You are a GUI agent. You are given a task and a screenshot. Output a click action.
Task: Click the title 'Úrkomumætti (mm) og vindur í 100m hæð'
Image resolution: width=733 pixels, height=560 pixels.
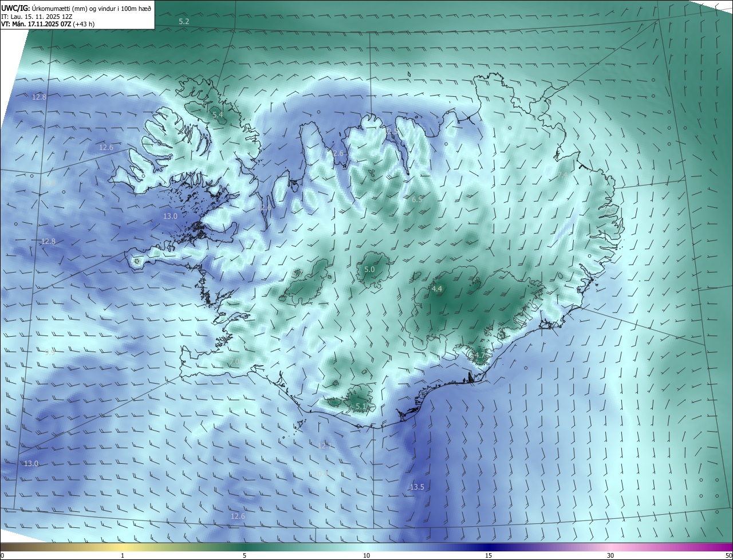pos(92,7)
